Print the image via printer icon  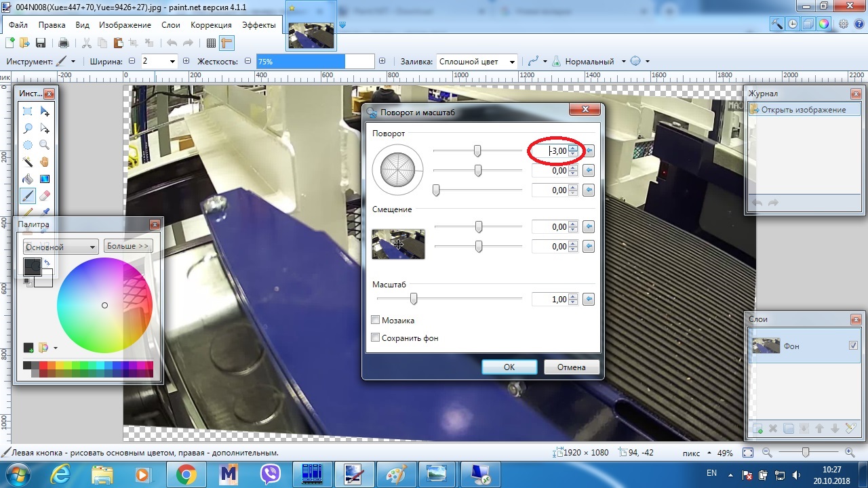pyautogui.click(x=64, y=43)
